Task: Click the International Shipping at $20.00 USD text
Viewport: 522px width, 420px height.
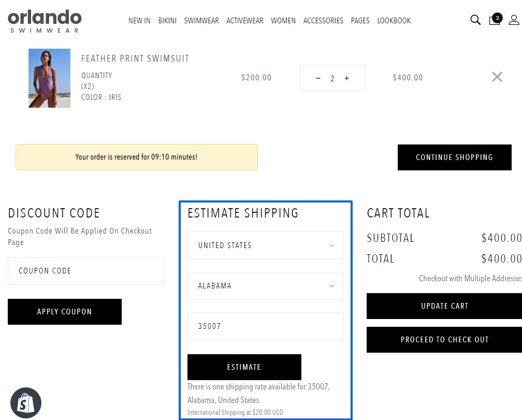Action: tap(235, 412)
